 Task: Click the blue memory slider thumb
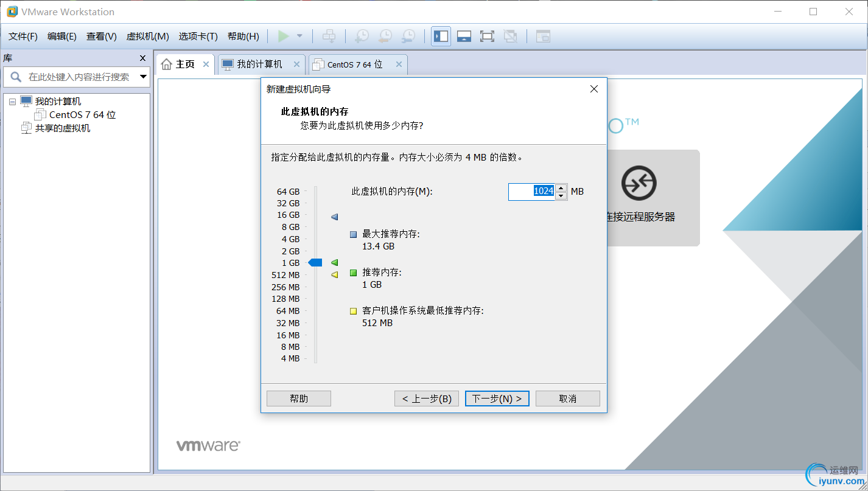pyautogui.click(x=315, y=262)
